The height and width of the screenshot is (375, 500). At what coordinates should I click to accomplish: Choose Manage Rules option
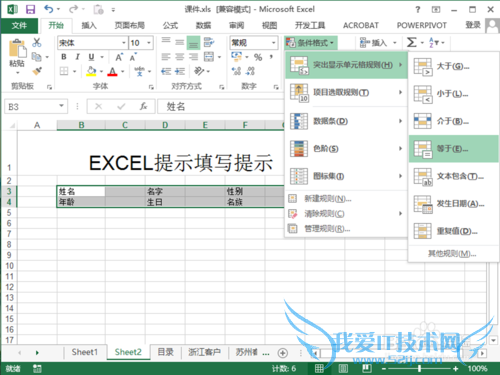tap(346, 229)
